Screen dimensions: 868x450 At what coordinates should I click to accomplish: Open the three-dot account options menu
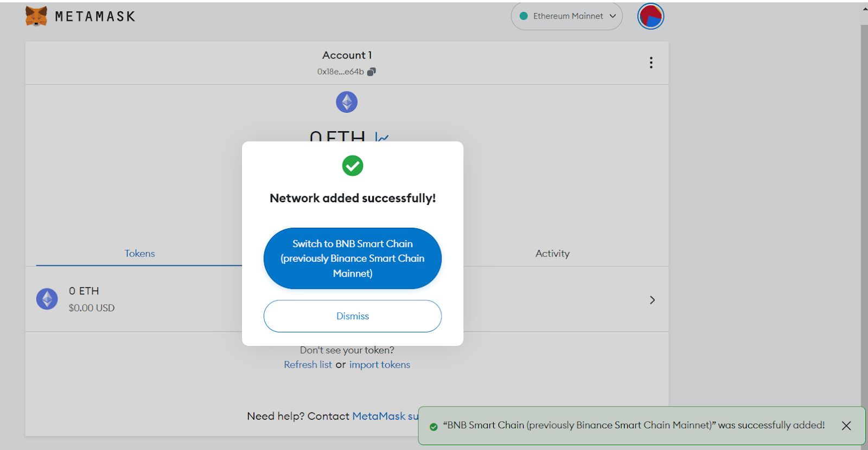(x=651, y=63)
